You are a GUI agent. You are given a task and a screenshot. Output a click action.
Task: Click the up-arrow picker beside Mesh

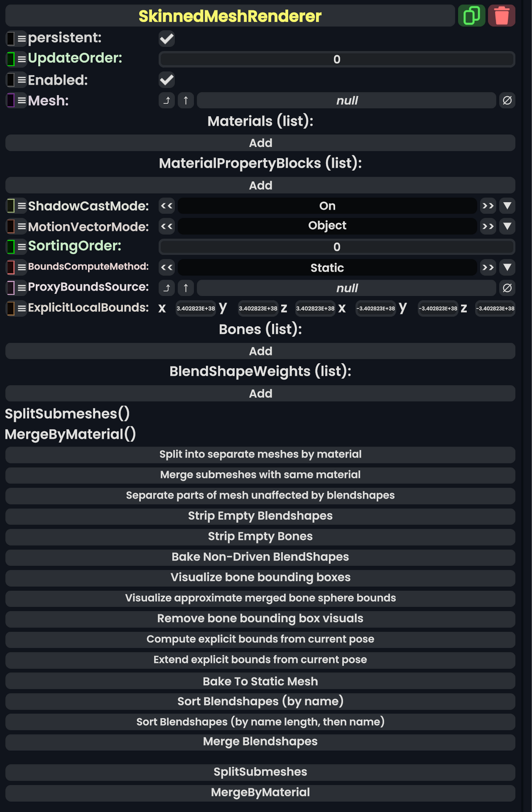click(x=185, y=101)
